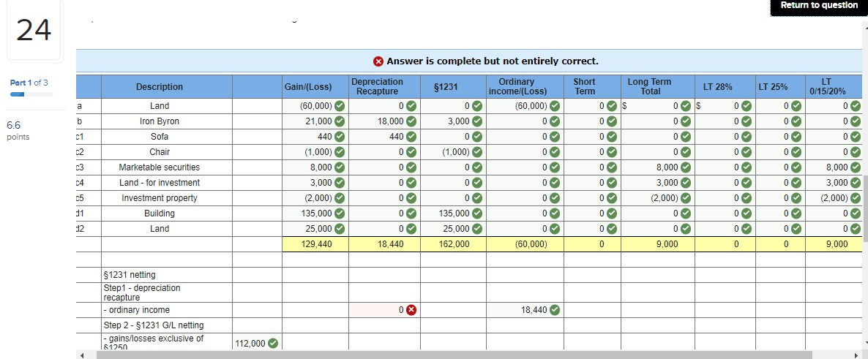Click green check beside 112,000 value
Screen dimensions: 868x359
[x=272, y=344]
